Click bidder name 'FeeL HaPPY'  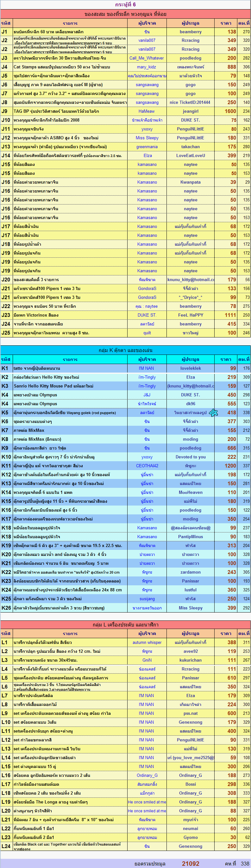[x=190, y=315]
